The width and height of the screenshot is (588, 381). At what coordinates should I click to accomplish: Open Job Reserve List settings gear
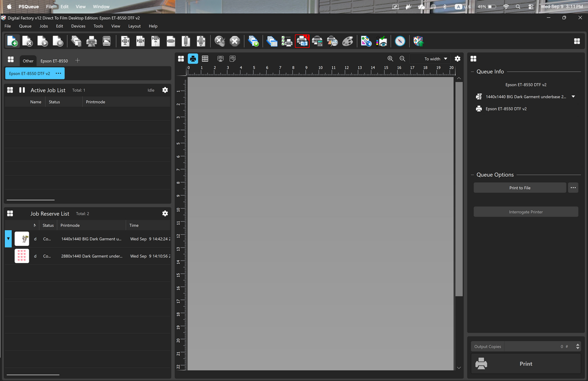tap(165, 214)
